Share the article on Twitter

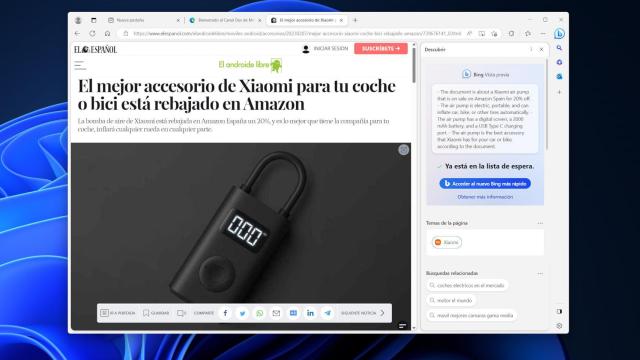[242, 313]
